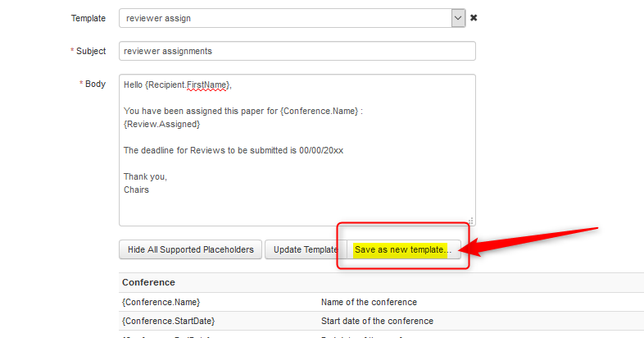Click the Body textarea resize grip
Viewport: 644px width, 338px height.
coord(471,222)
